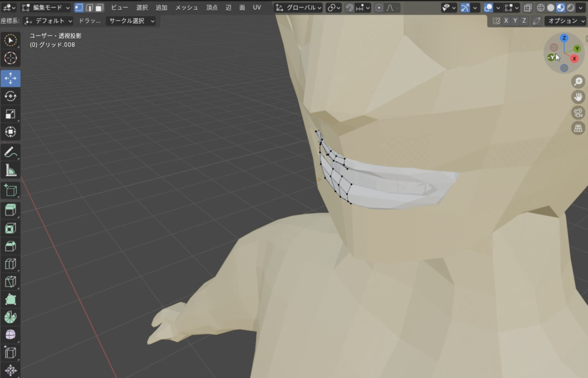
Task: Open the shading options dropdown arrow
Action: (x=581, y=7)
